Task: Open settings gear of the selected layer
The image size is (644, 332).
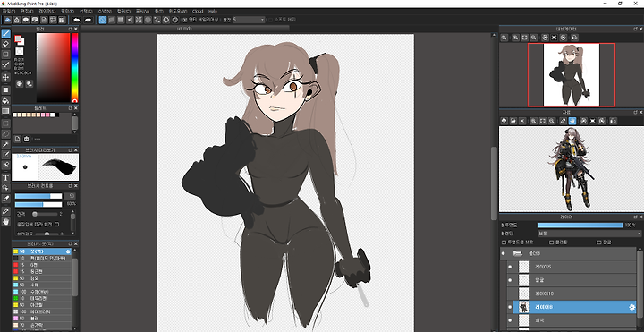Action: (x=632, y=307)
